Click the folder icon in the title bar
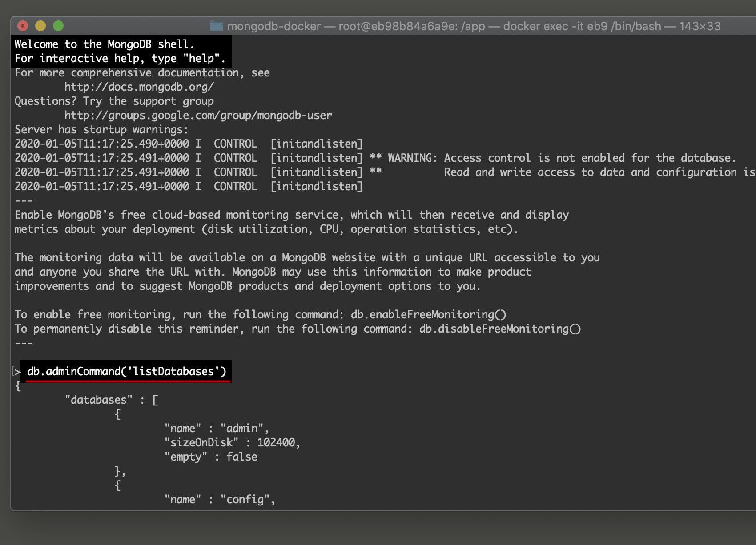 pyautogui.click(x=217, y=27)
